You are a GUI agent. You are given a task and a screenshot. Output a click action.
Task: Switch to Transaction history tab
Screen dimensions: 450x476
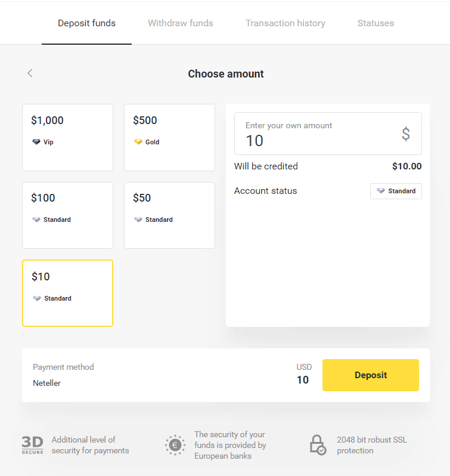285,23
